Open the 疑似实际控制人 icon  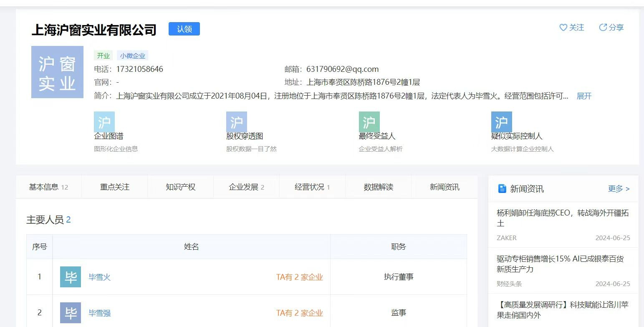[x=501, y=122]
